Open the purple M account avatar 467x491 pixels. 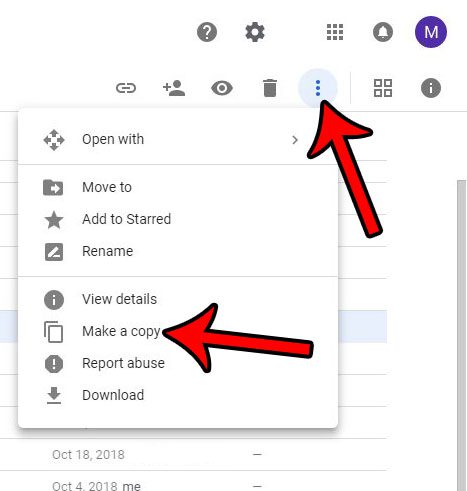click(431, 32)
